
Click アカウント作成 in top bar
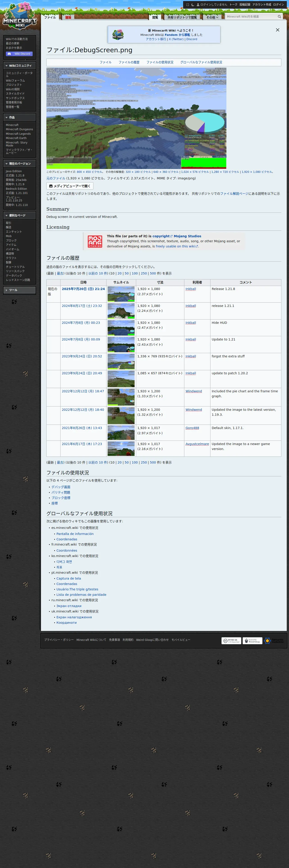[x=262, y=5]
